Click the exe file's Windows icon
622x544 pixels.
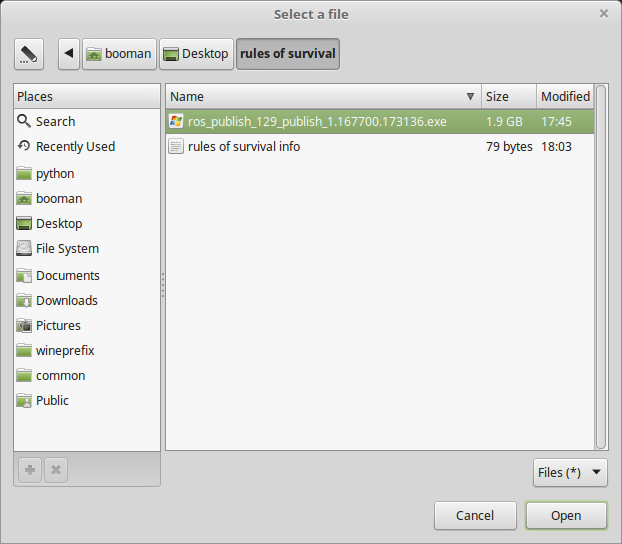pyautogui.click(x=176, y=121)
